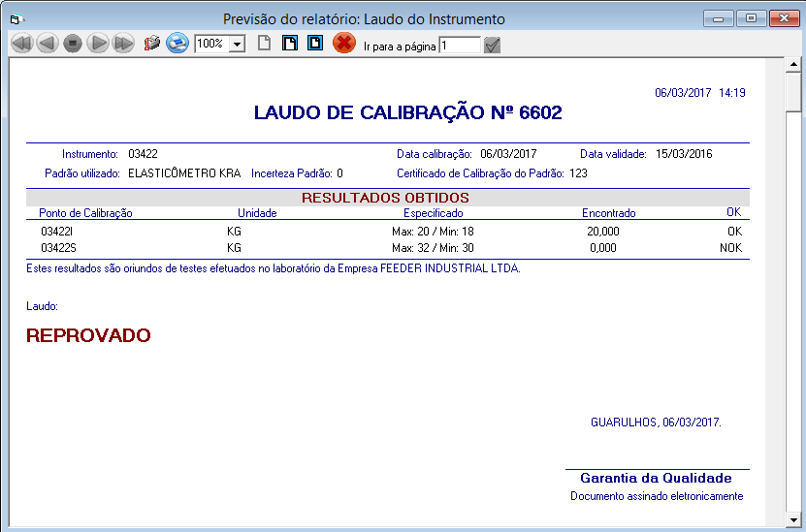Screen dimensions: 806x532
Task: Click the 'REPROVADO' verdict
Action: pyautogui.click(x=88, y=335)
